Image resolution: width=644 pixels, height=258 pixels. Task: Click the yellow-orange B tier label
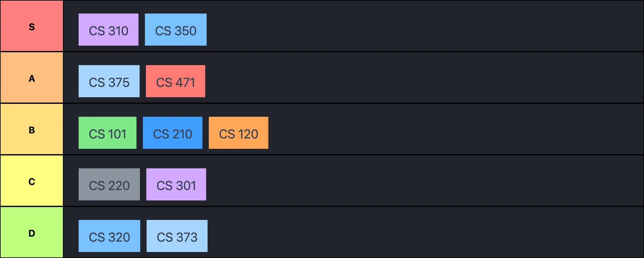31,131
